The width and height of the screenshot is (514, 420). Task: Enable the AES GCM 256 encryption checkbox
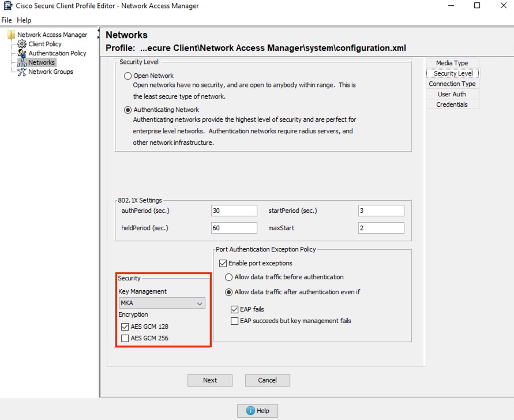point(125,338)
